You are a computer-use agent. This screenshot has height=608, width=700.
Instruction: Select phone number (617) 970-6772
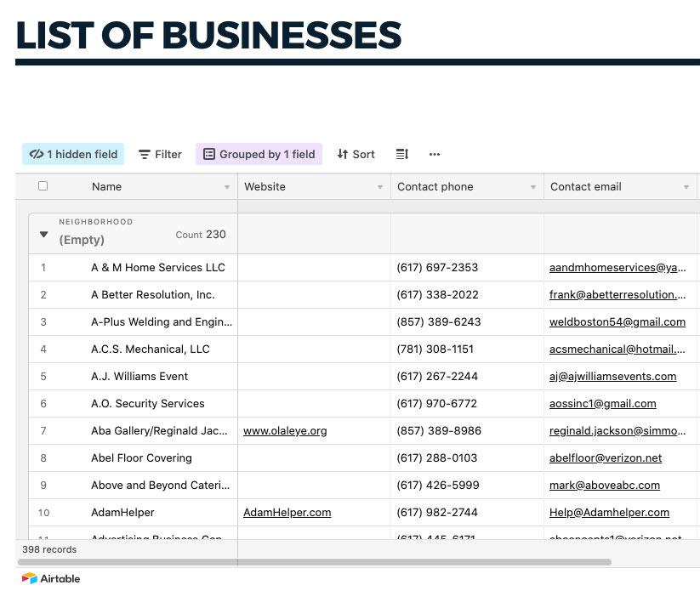coord(436,404)
